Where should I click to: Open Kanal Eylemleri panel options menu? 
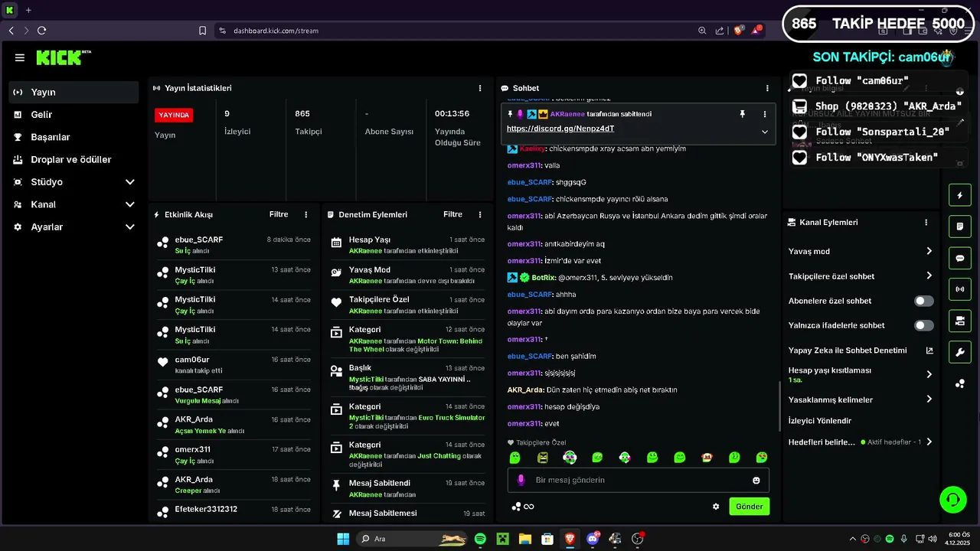coord(926,222)
